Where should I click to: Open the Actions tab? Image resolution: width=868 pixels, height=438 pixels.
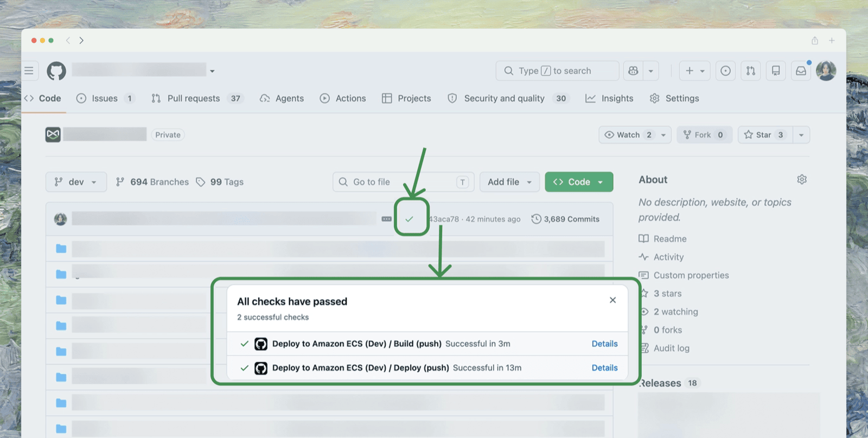(343, 98)
